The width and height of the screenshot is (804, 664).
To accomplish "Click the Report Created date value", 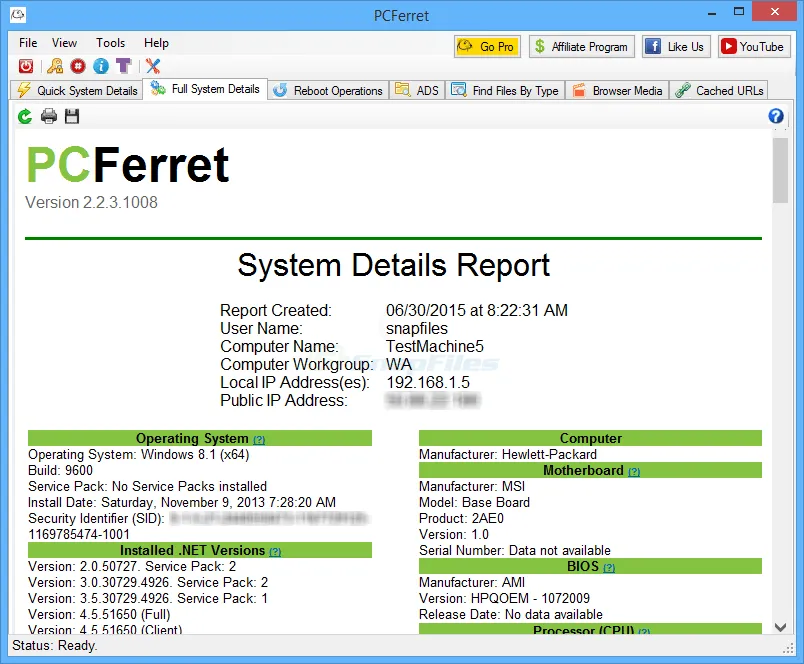I will point(477,311).
